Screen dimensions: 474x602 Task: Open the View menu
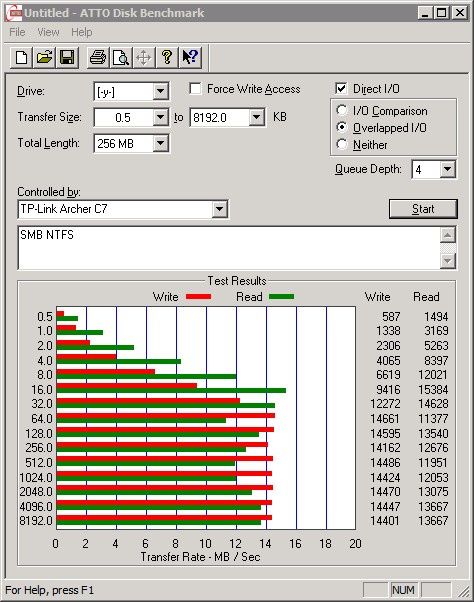tap(48, 32)
